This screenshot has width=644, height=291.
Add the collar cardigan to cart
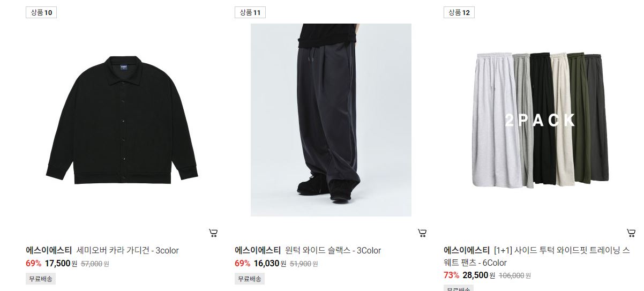(x=213, y=233)
